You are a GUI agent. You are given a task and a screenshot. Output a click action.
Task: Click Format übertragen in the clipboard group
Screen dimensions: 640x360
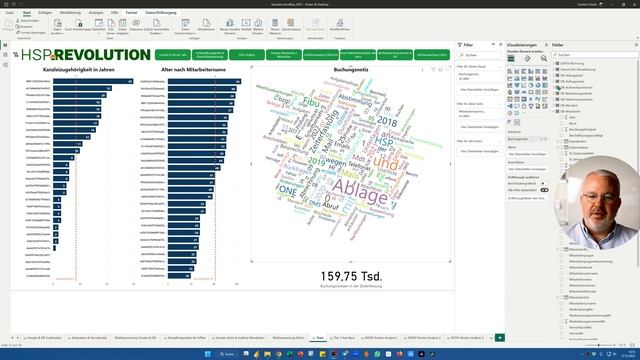click(x=31, y=33)
